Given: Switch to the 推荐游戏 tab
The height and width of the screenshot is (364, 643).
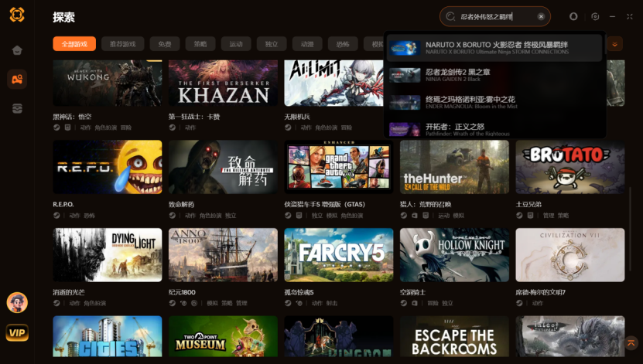Looking at the screenshot, I should click(x=122, y=44).
